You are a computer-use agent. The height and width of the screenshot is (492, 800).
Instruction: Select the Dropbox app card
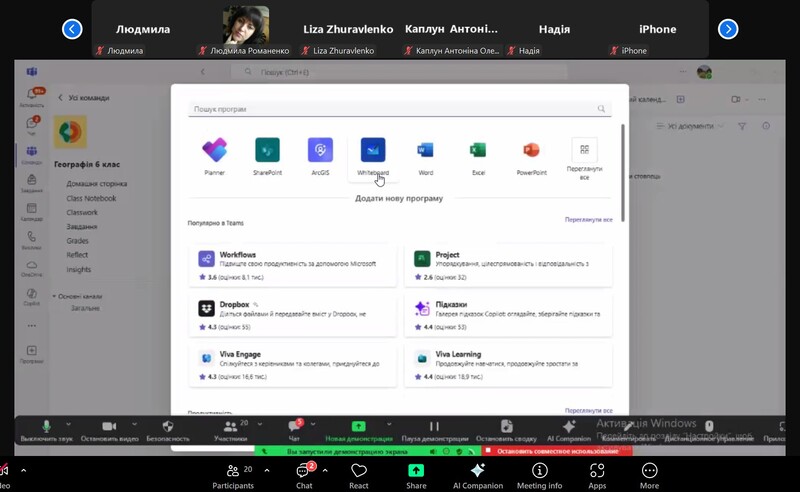pyautogui.click(x=293, y=315)
